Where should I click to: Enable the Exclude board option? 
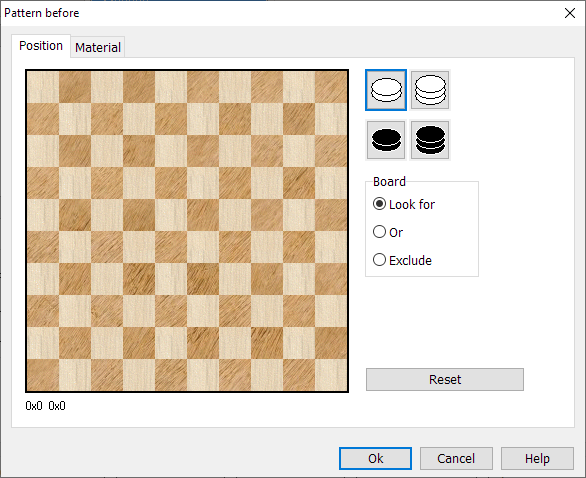coord(402,260)
